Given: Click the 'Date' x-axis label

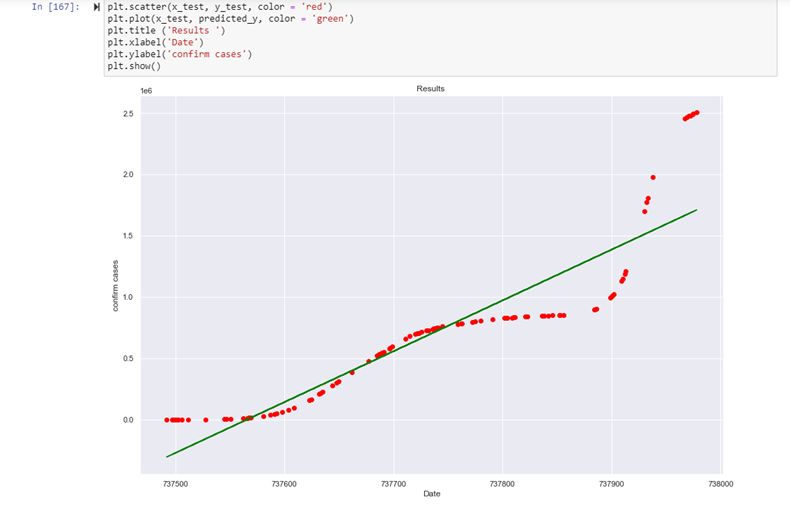Looking at the screenshot, I should 431,494.
